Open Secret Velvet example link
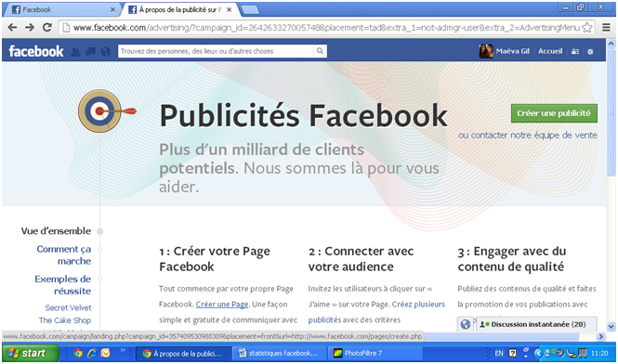Viewport: 618px width, 364px height. pos(68,307)
